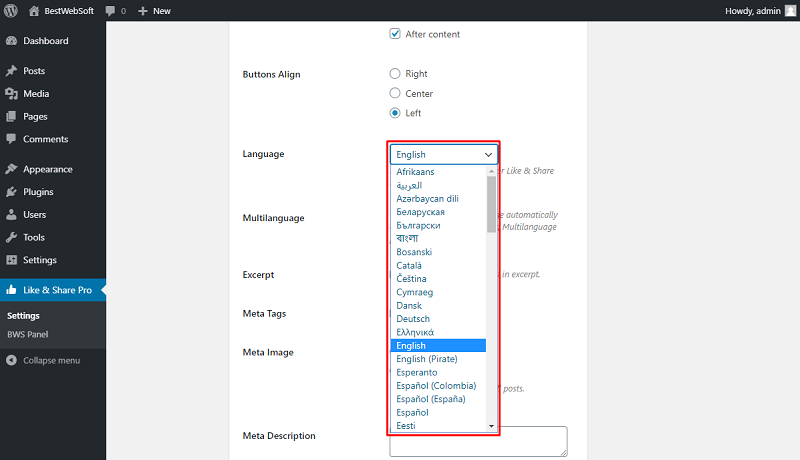Click the plus icon next to New
800x460 pixels.
(143, 11)
